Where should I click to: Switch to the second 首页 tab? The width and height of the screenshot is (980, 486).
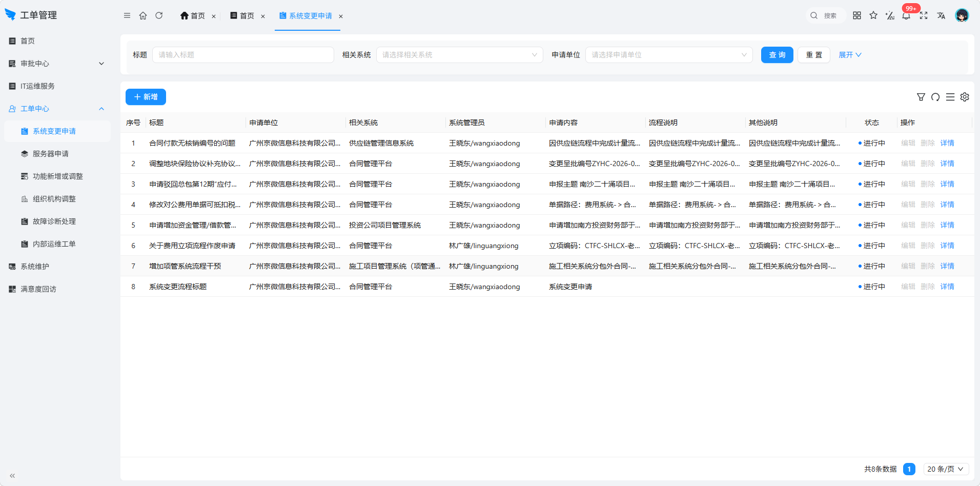(x=247, y=16)
